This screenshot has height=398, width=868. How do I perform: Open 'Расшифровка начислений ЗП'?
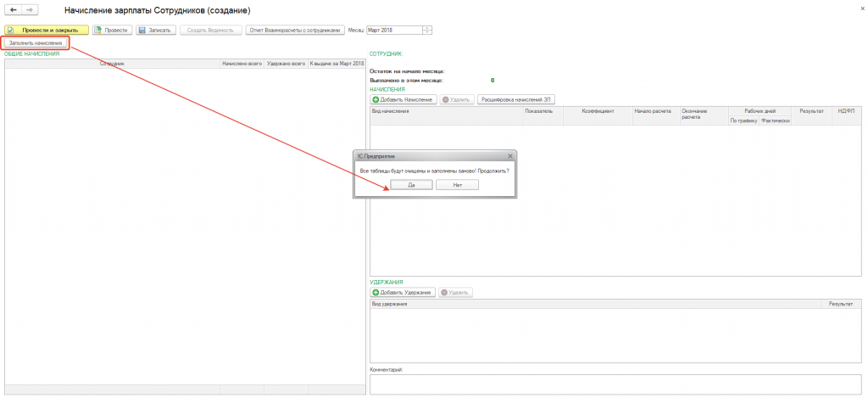coord(516,100)
